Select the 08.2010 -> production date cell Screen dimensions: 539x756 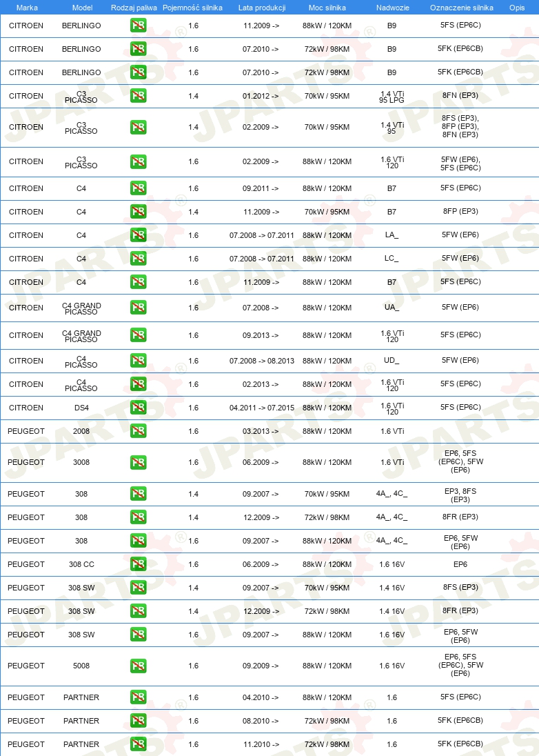[x=261, y=721]
